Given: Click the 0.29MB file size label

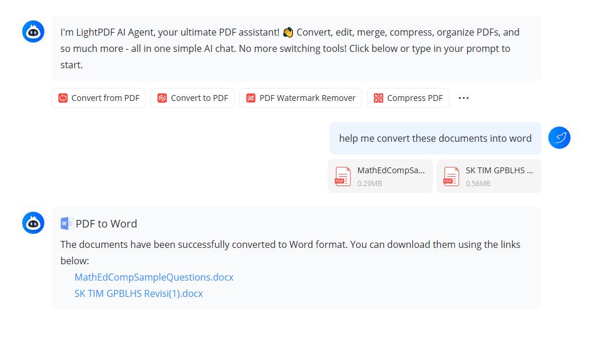Looking at the screenshot, I should click(369, 183).
